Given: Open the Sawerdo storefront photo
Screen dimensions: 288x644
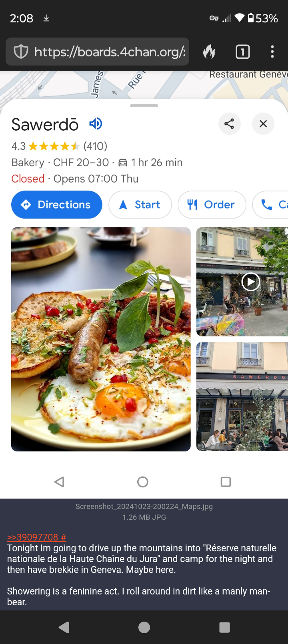Looking at the screenshot, I should click(x=242, y=397).
